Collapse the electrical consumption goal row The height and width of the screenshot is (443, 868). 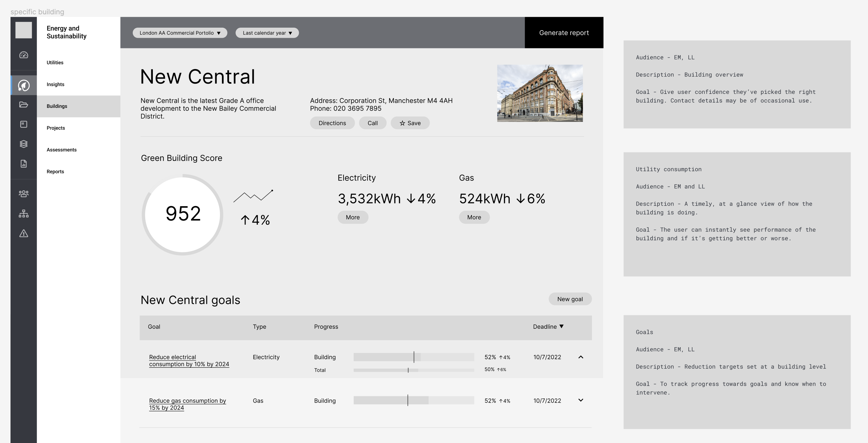580,357
